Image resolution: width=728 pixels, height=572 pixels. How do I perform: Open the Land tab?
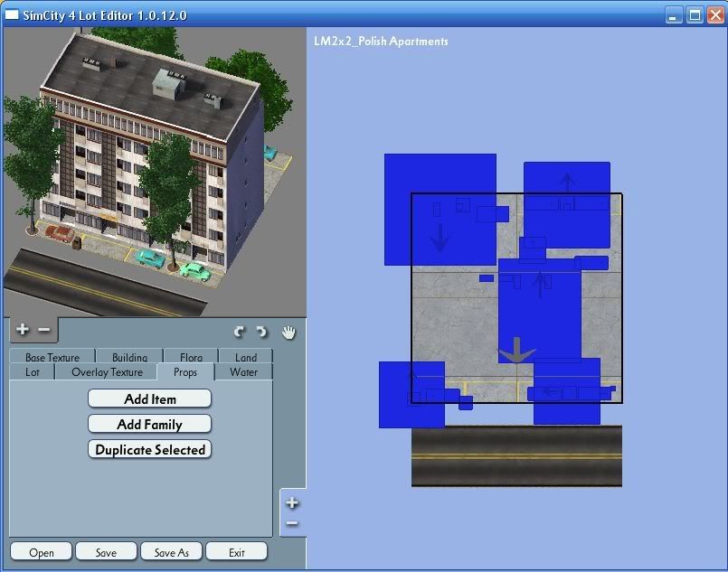pyautogui.click(x=246, y=356)
